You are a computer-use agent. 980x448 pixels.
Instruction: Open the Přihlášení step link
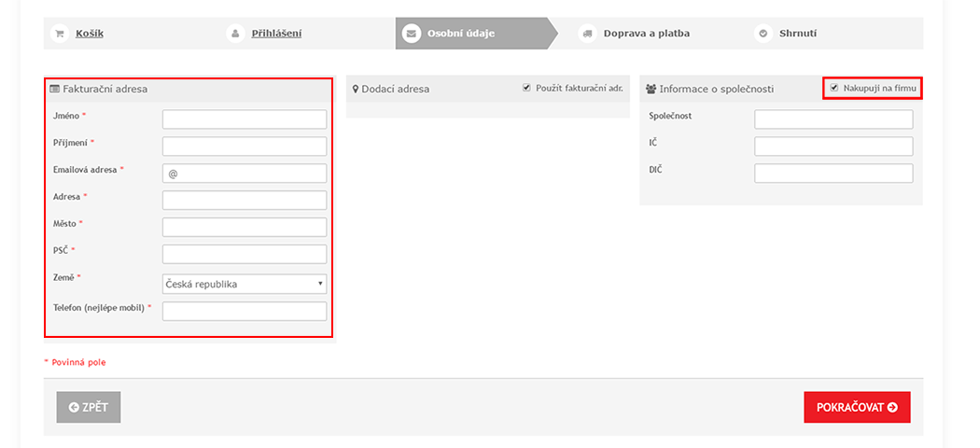276,34
